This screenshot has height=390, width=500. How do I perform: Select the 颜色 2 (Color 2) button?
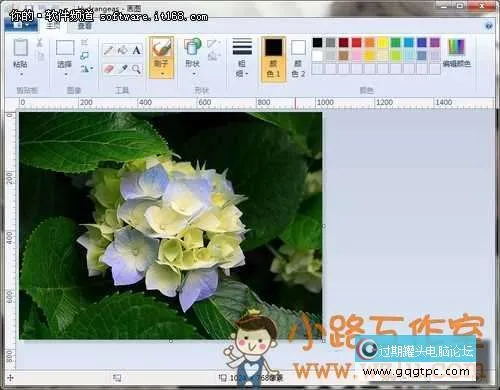coord(298,59)
